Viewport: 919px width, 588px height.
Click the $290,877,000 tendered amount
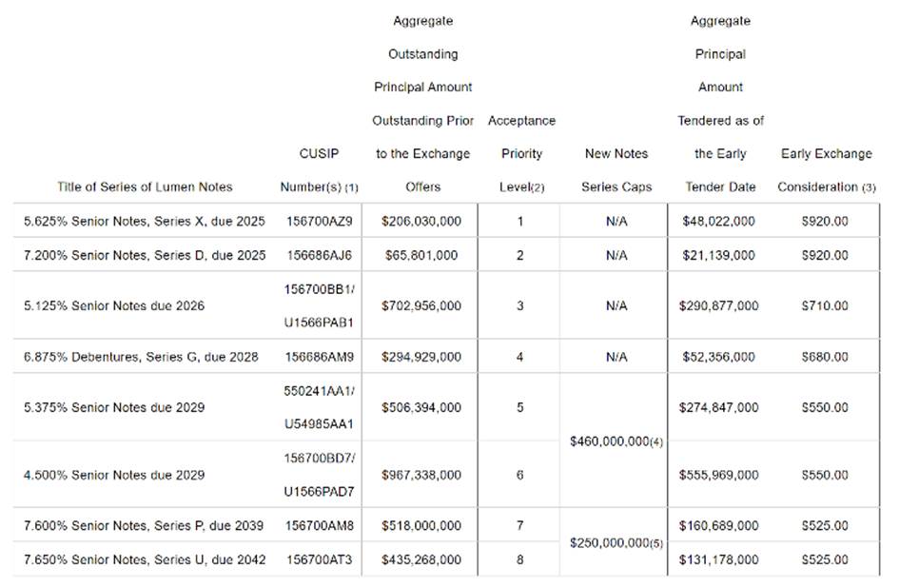tap(719, 306)
